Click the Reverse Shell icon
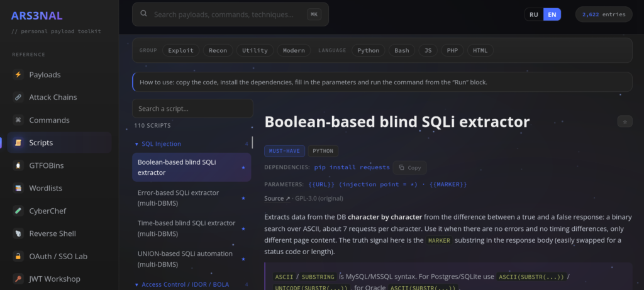This screenshot has height=290, width=644. point(18,233)
